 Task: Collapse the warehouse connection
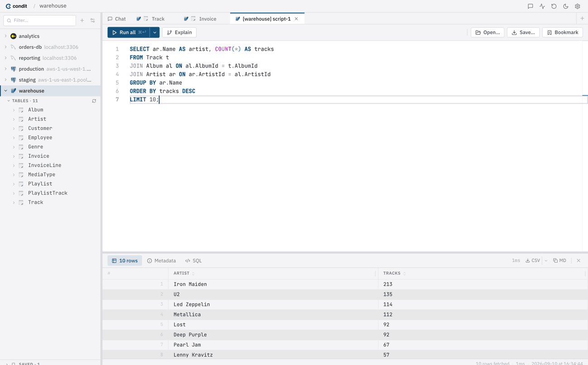point(5,91)
